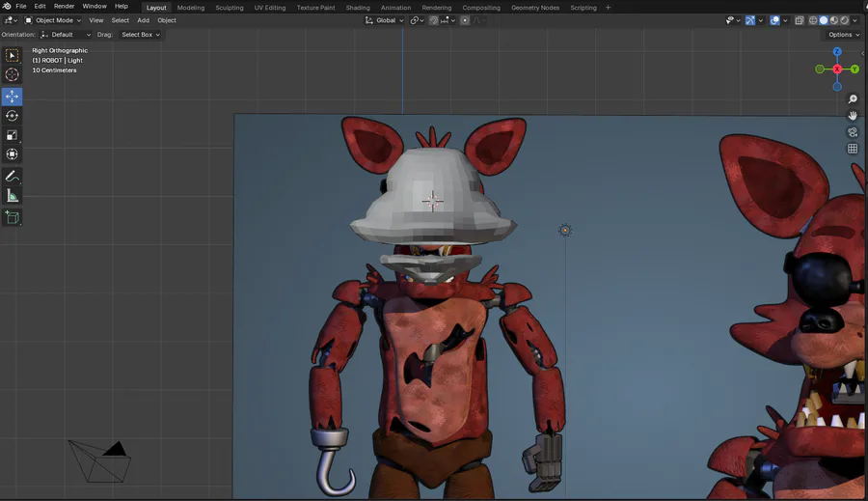This screenshot has width=868, height=501.
Task: Open the Drag Select Box dropdown
Action: tap(140, 35)
